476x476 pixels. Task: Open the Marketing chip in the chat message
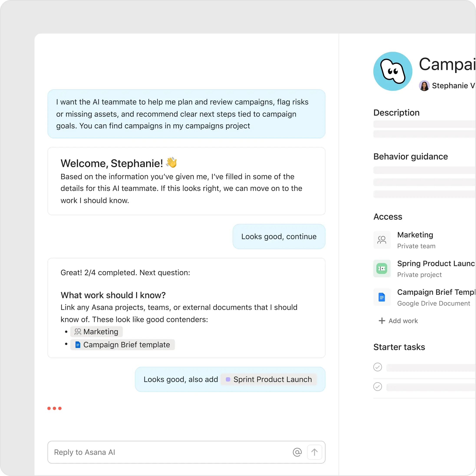click(x=97, y=332)
